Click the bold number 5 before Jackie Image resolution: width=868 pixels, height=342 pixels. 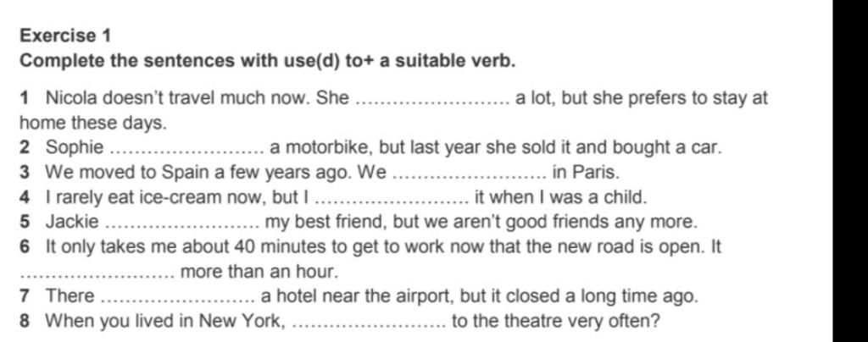pos(25,222)
